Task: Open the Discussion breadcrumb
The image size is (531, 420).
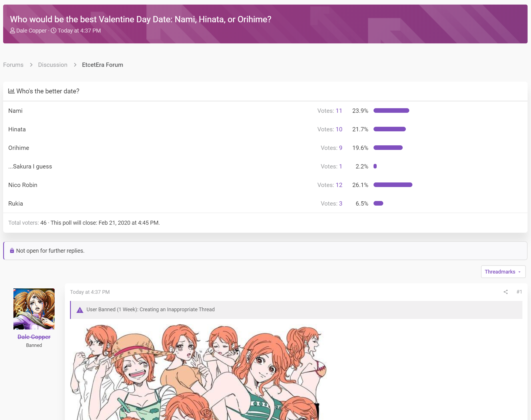Action: (53, 65)
